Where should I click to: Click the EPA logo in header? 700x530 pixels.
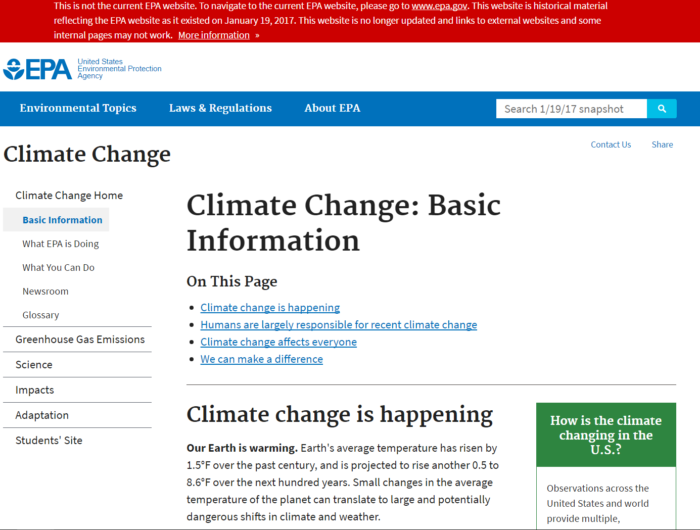pos(38,69)
